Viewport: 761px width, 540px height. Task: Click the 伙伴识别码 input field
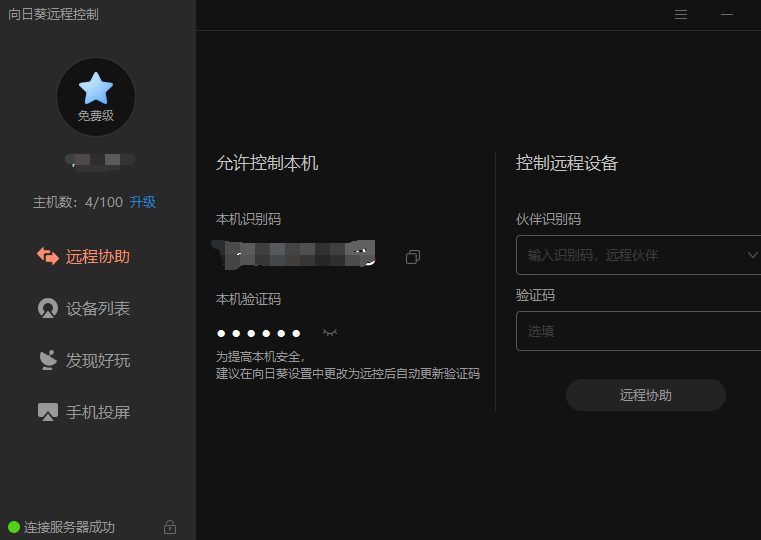[x=638, y=255]
